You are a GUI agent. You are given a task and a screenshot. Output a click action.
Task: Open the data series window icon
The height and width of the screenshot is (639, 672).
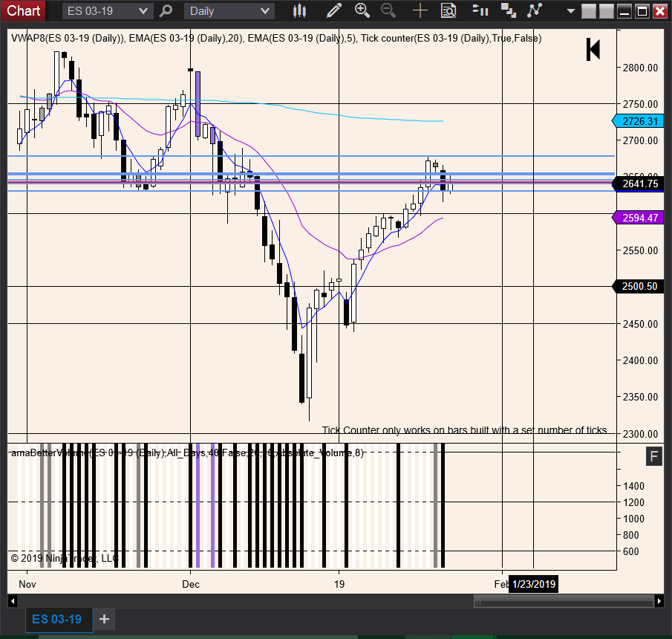pyautogui.click(x=509, y=10)
